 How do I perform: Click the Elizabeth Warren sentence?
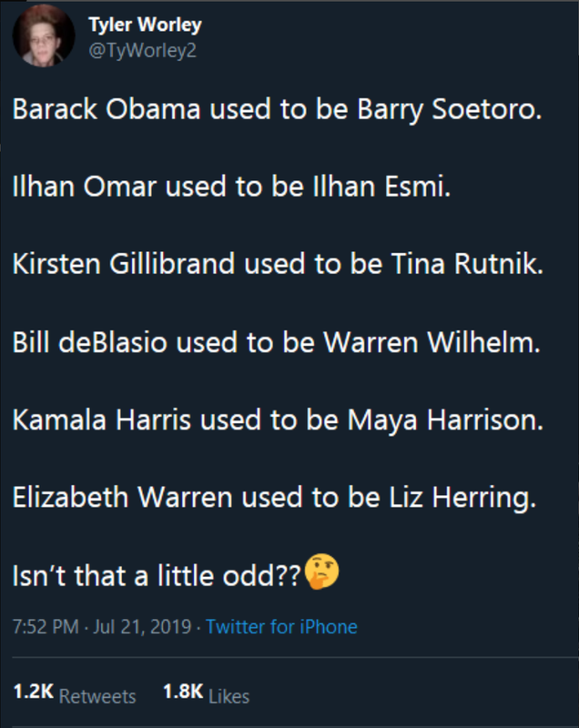pyautogui.click(x=274, y=498)
